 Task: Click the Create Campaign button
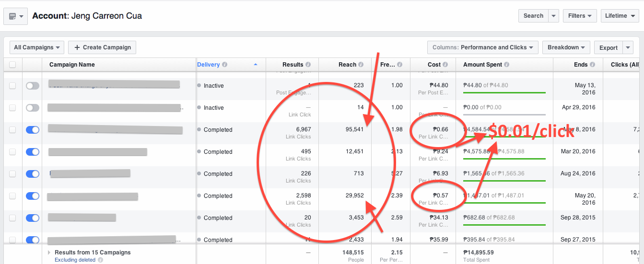[102, 47]
